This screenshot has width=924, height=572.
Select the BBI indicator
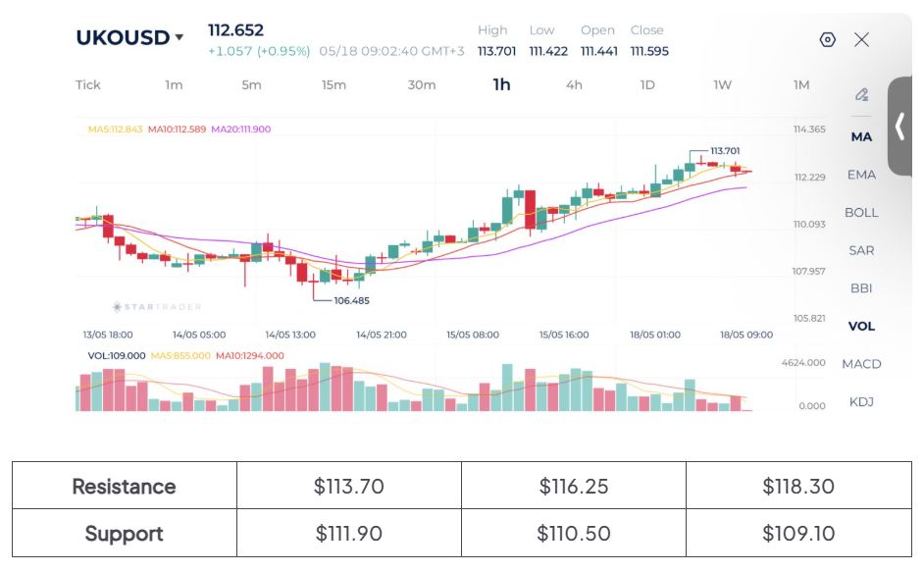(x=861, y=287)
